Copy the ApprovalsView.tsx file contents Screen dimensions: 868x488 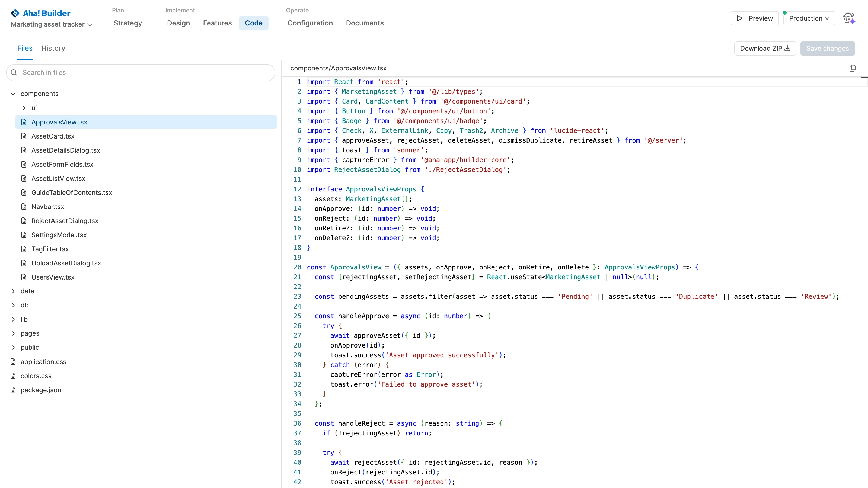point(853,68)
